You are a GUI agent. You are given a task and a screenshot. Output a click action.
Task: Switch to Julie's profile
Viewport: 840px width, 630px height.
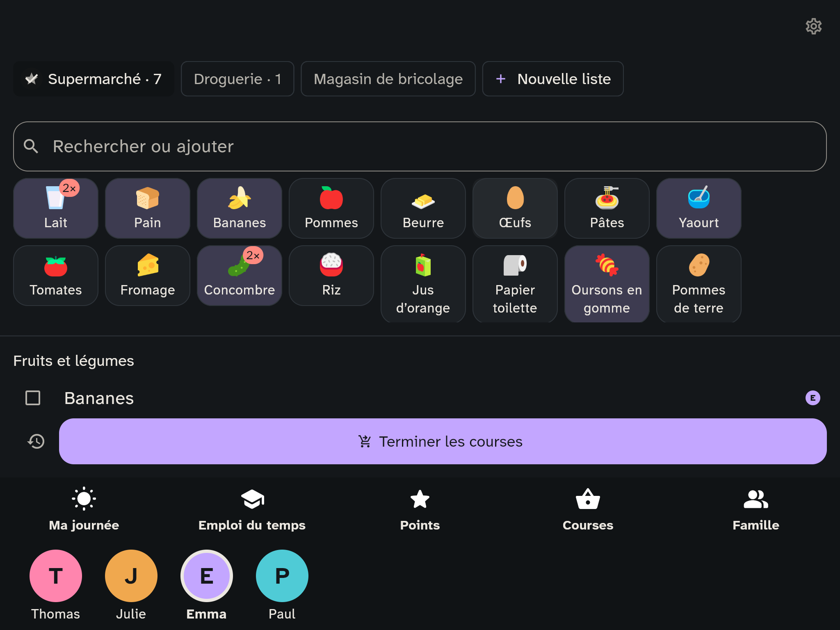(x=131, y=576)
